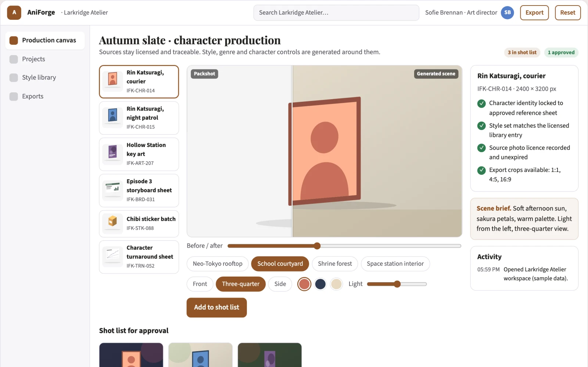Click the Scene brief text card

[524, 219]
